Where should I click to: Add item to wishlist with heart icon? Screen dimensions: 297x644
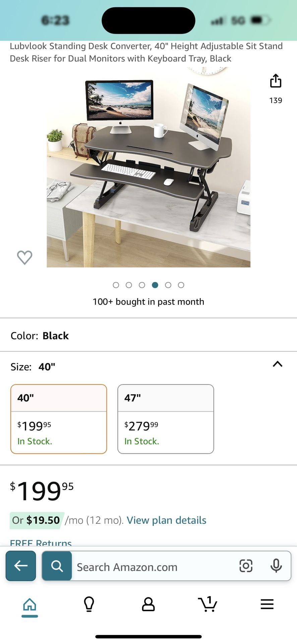point(24,257)
